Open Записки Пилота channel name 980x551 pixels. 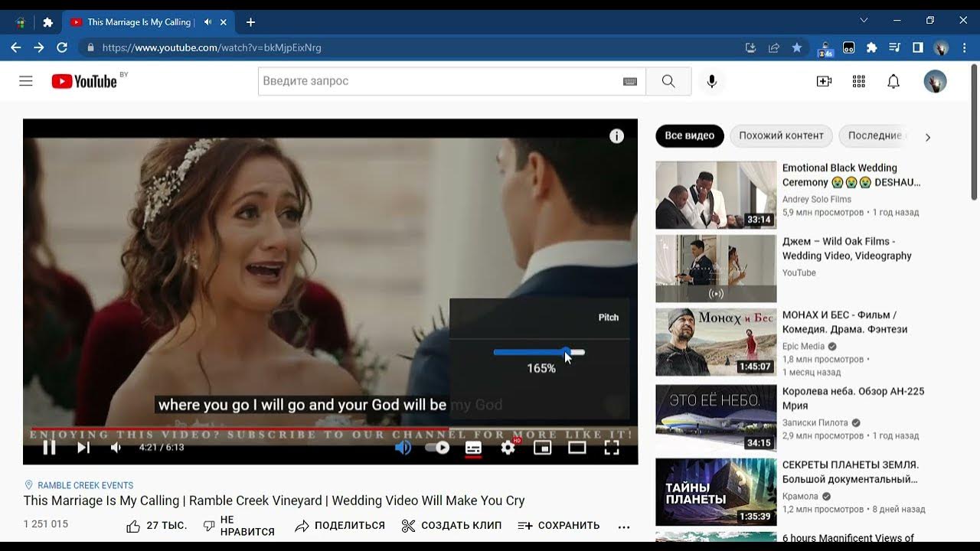click(x=815, y=422)
